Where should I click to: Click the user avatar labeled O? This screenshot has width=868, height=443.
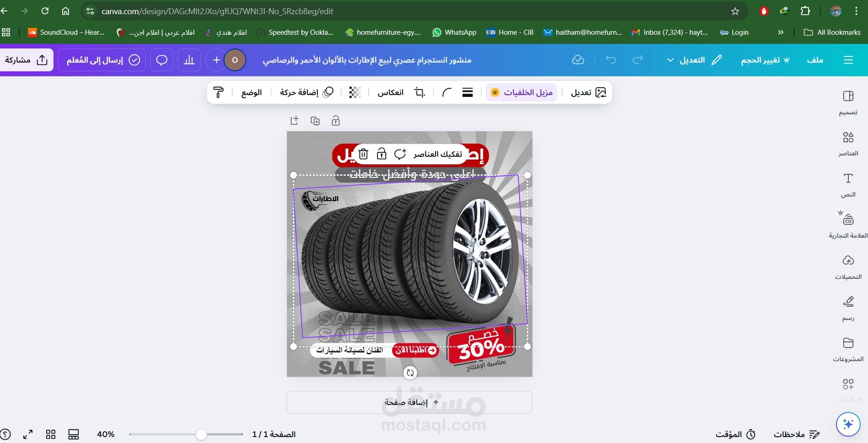[235, 60]
